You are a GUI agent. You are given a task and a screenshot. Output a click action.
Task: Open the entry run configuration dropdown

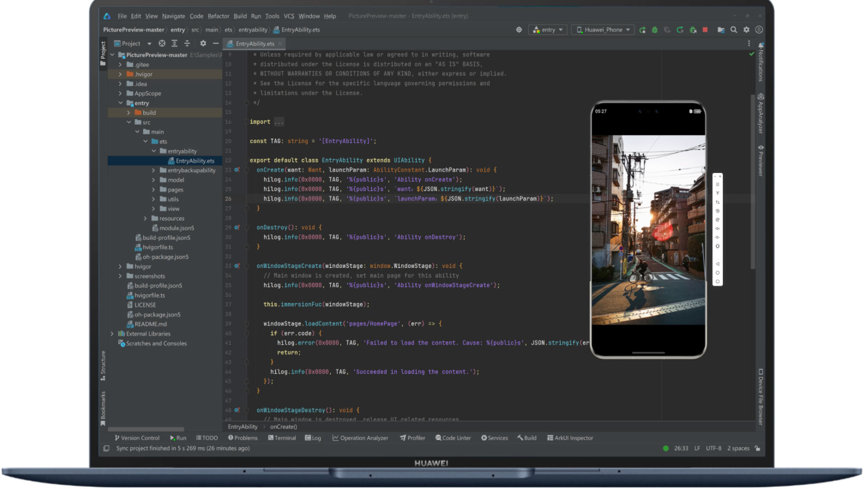548,30
